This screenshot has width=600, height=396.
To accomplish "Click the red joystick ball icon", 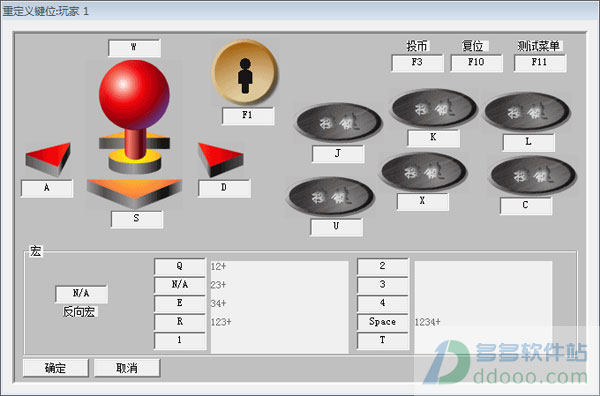I will click(134, 95).
